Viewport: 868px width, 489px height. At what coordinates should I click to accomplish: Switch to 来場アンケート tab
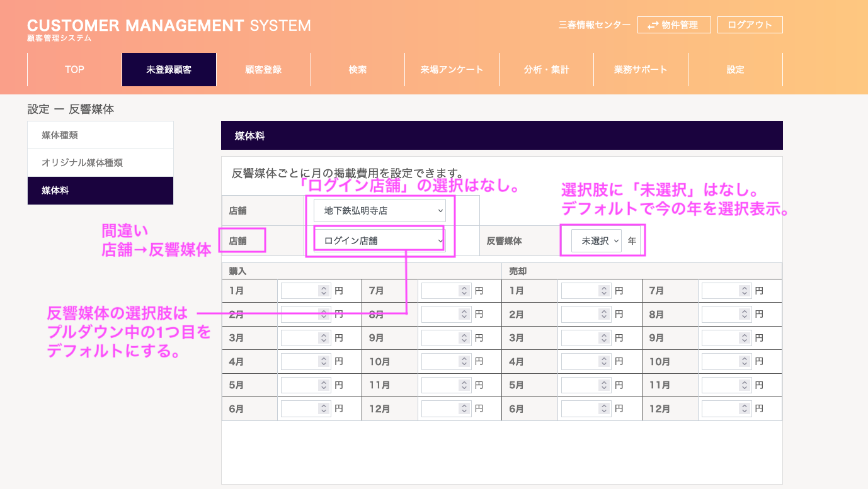point(452,70)
